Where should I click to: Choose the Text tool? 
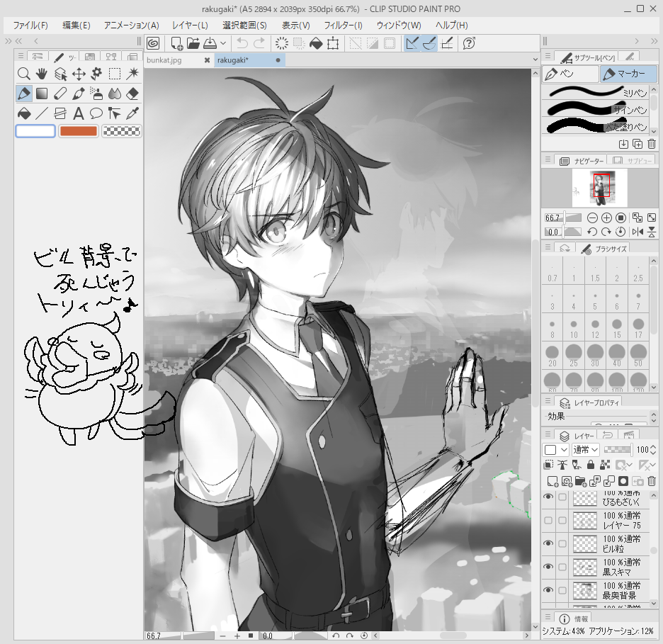[78, 113]
